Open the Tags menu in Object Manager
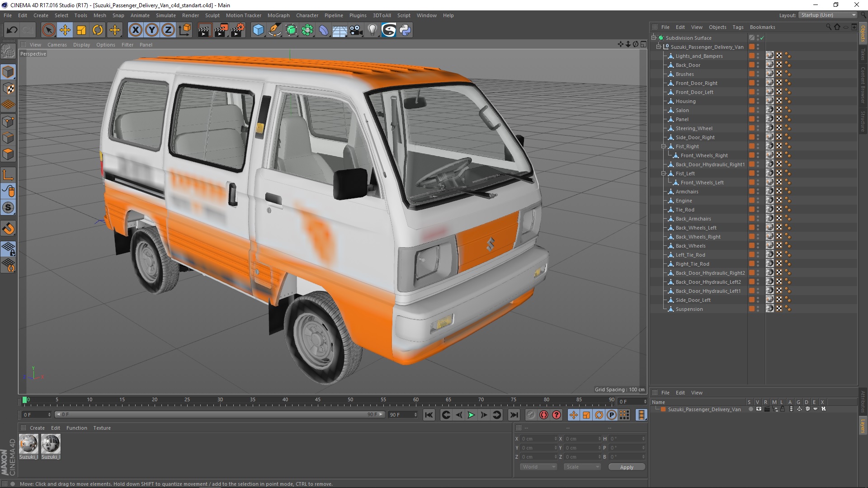868x488 pixels. pos(738,27)
